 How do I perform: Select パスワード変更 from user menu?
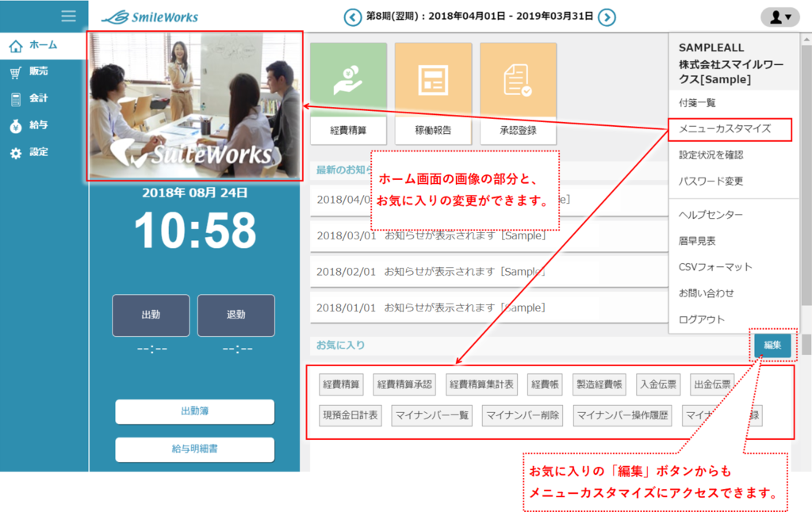711,181
